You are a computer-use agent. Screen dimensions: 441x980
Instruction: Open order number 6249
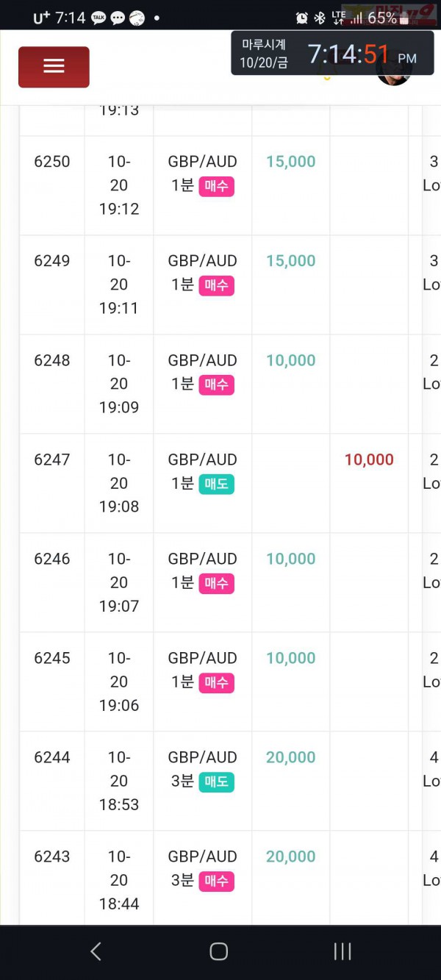[52, 260]
